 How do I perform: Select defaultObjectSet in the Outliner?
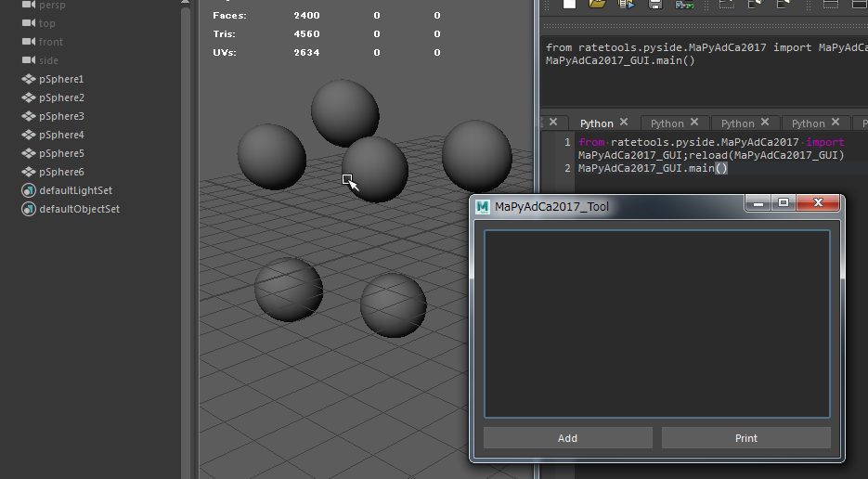(x=79, y=209)
